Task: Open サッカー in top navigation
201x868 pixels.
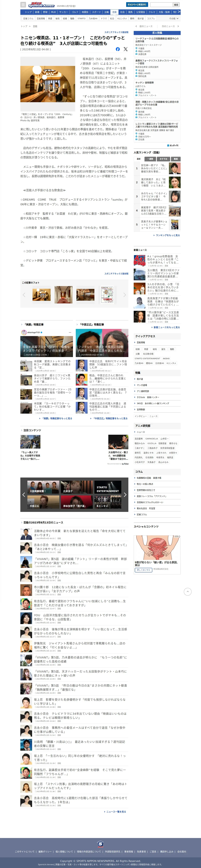Action: point(63,12)
